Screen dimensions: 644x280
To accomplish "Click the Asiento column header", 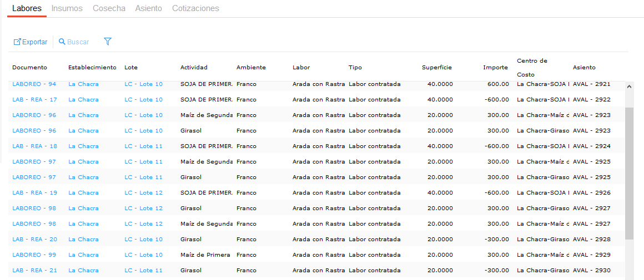I will coord(584,68).
